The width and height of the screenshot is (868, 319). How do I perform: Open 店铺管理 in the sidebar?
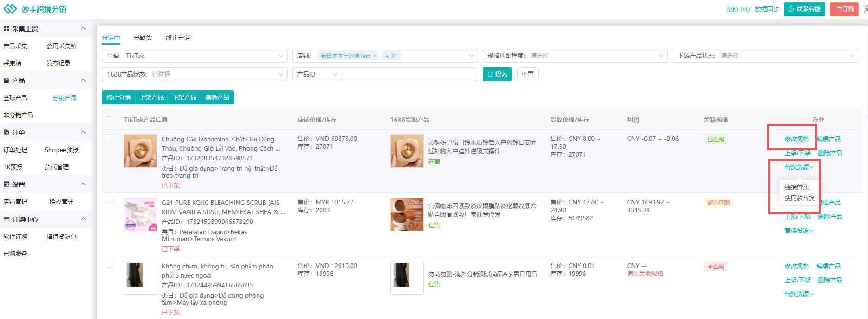[15, 202]
